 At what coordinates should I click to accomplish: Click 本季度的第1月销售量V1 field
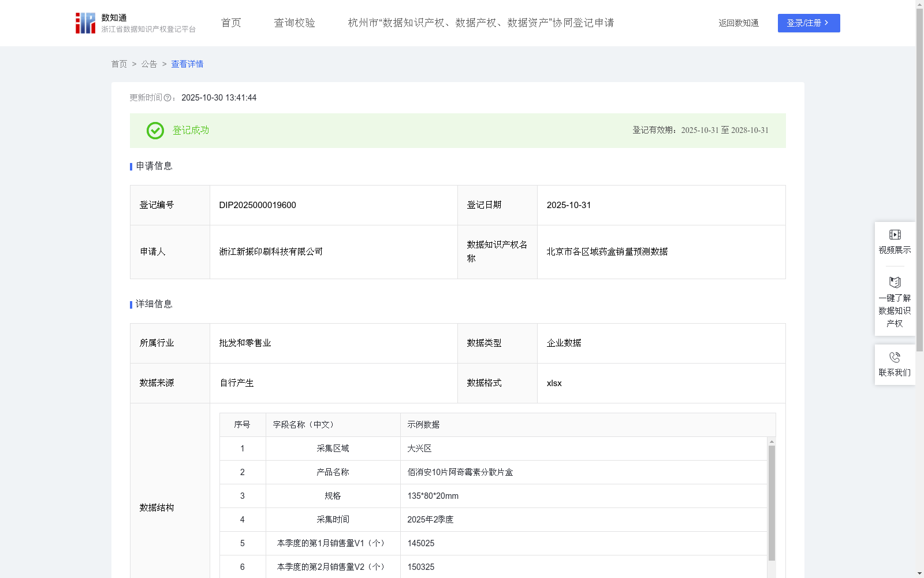pyautogui.click(x=333, y=543)
